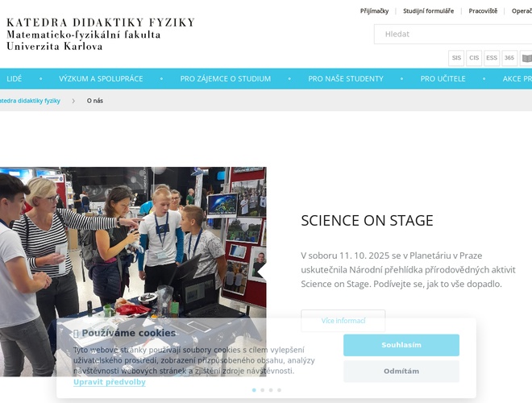Accept cookies with the Souhlasím button
The height and width of the screenshot is (403, 532).
(401, 345)
